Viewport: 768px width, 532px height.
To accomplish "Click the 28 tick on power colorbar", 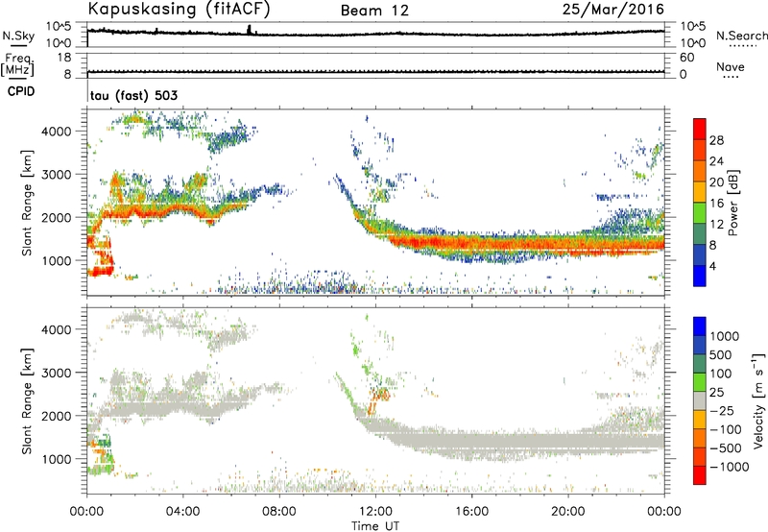I will (x=716, y=140).
